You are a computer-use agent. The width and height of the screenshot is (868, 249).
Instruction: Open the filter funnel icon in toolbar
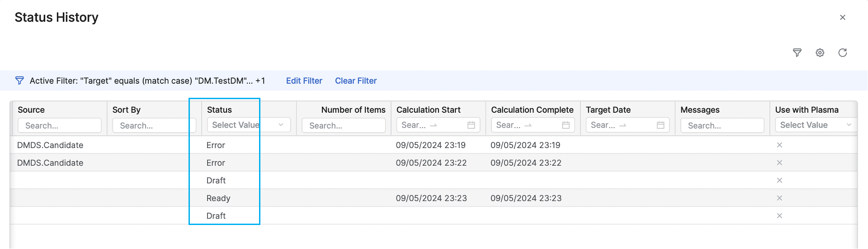coord(797,53)
